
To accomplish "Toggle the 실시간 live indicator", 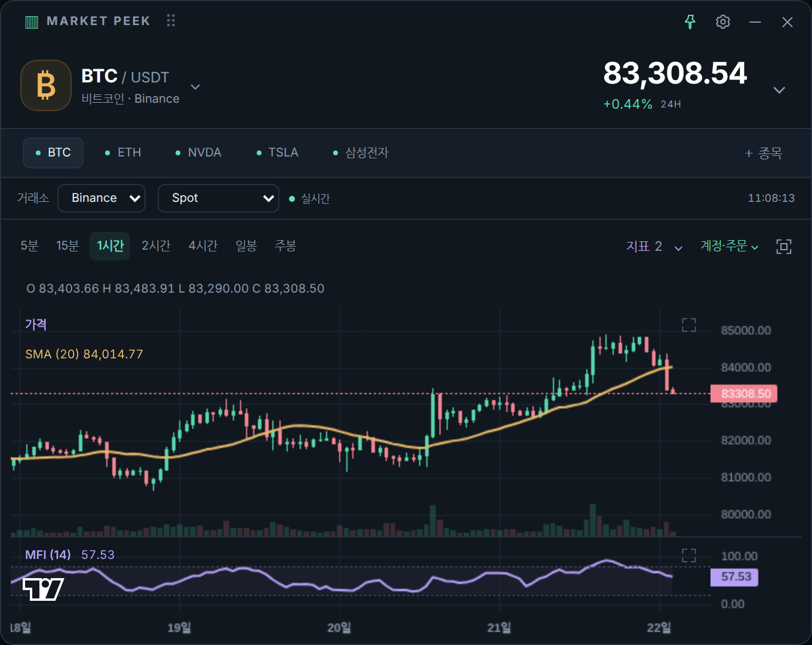I will 309,198.
